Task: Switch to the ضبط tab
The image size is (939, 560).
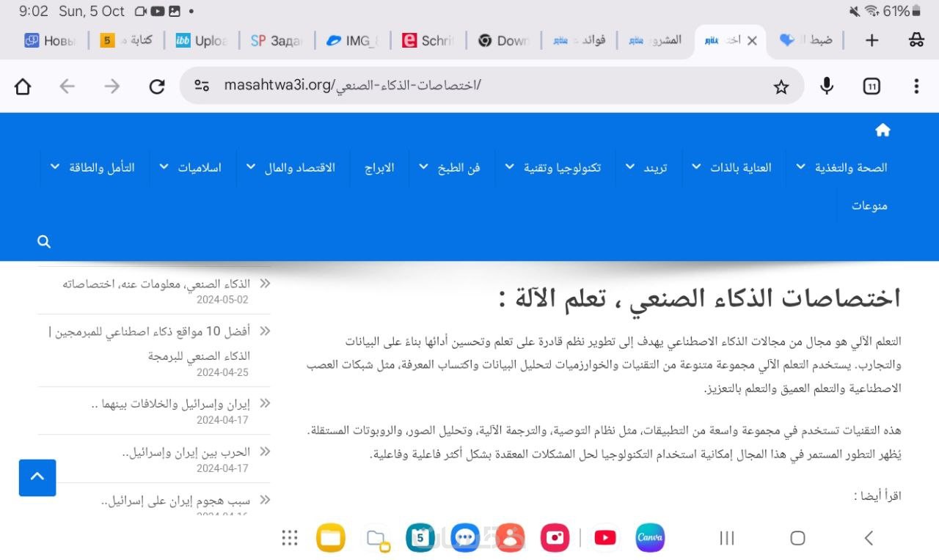Action: pyautogui.click(x=805, y=41)
